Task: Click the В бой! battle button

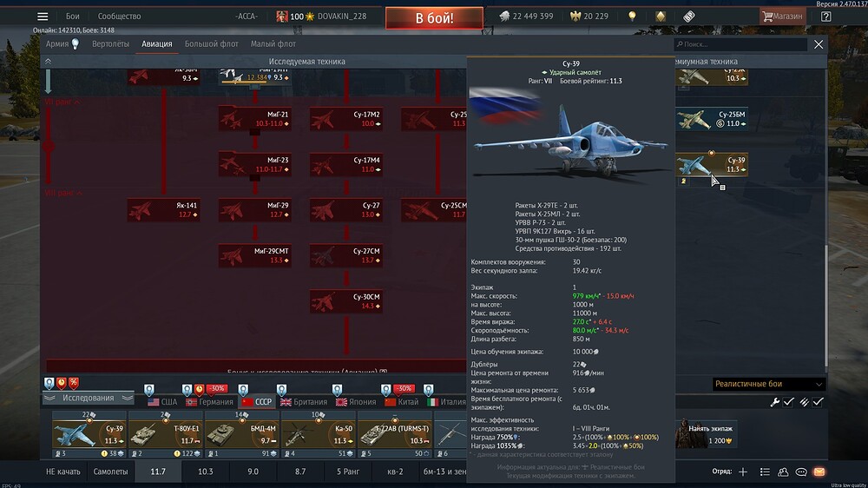Action: (x=435, y=17)
